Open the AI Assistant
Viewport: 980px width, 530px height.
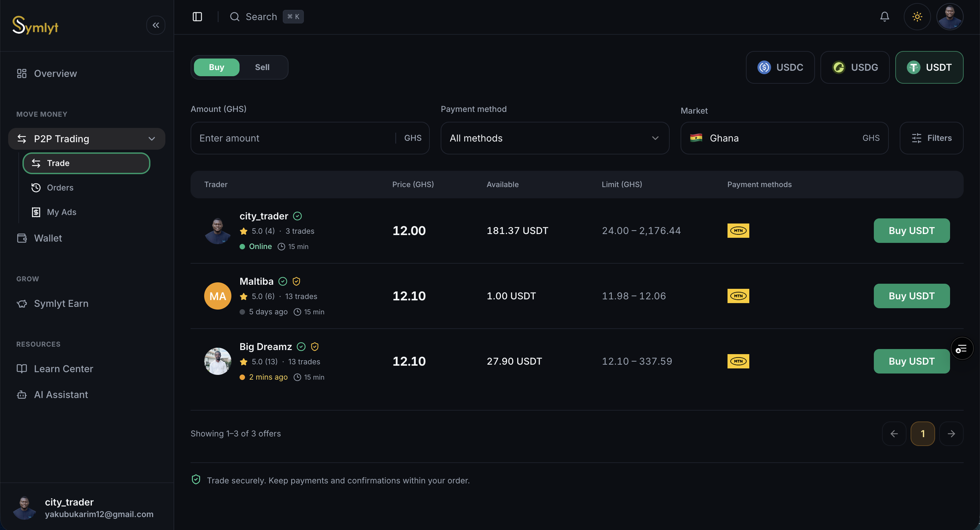87,395
